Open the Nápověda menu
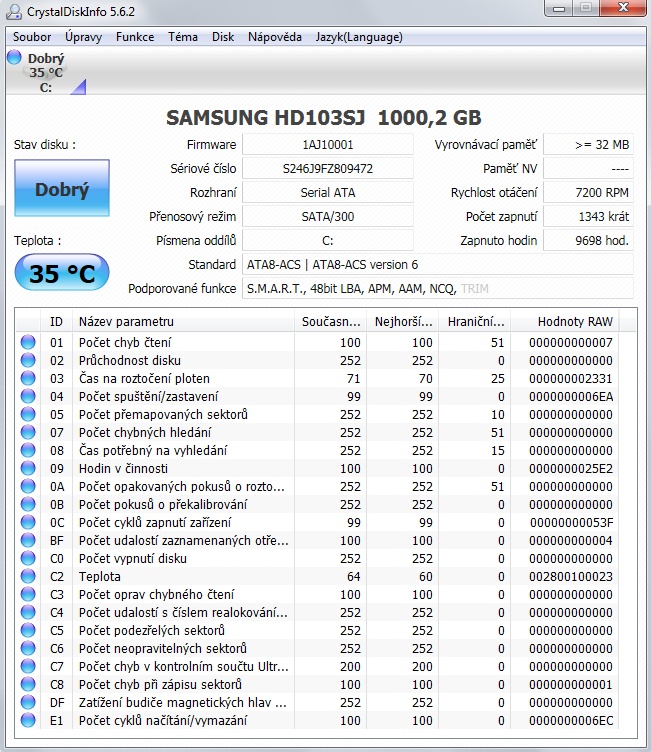 coord(275,37)
